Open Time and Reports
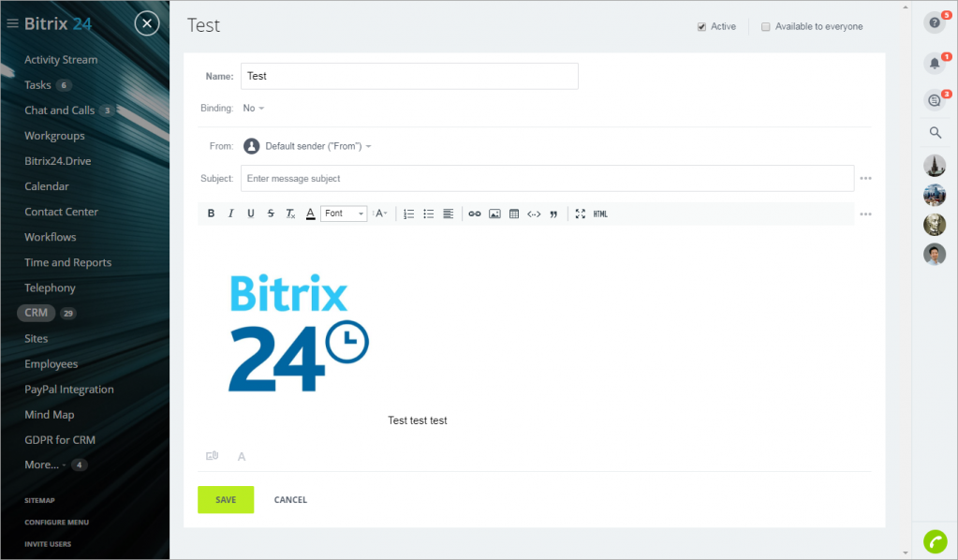Screen dimensions: 958x560 tap(67, 262)
